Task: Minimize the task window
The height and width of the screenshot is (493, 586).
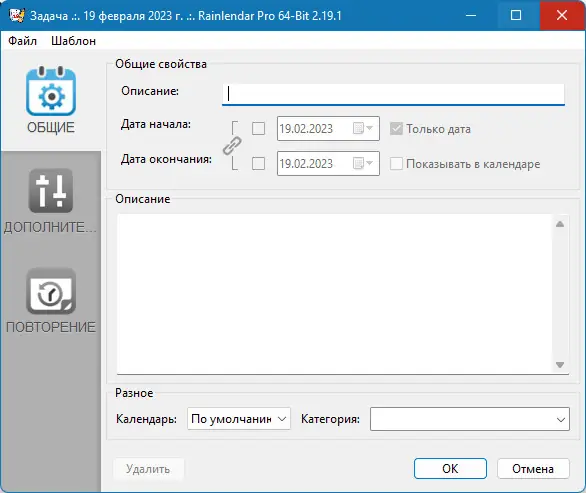Action: [x=471, y=15]
